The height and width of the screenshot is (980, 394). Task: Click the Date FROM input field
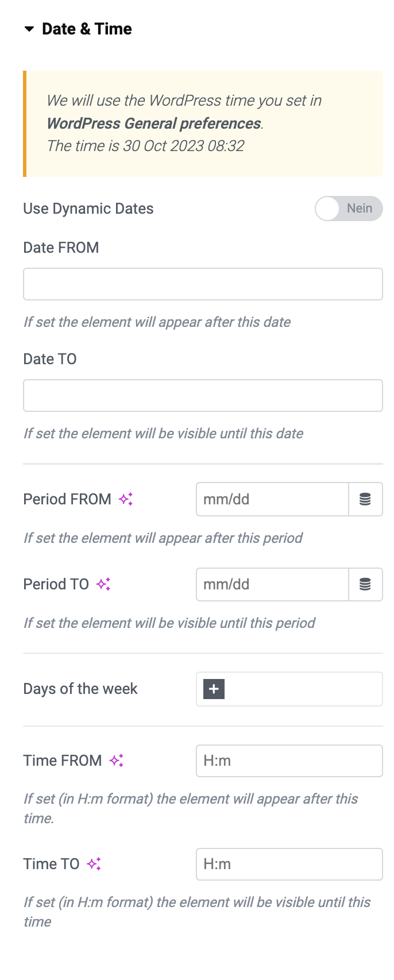[203, 284]
